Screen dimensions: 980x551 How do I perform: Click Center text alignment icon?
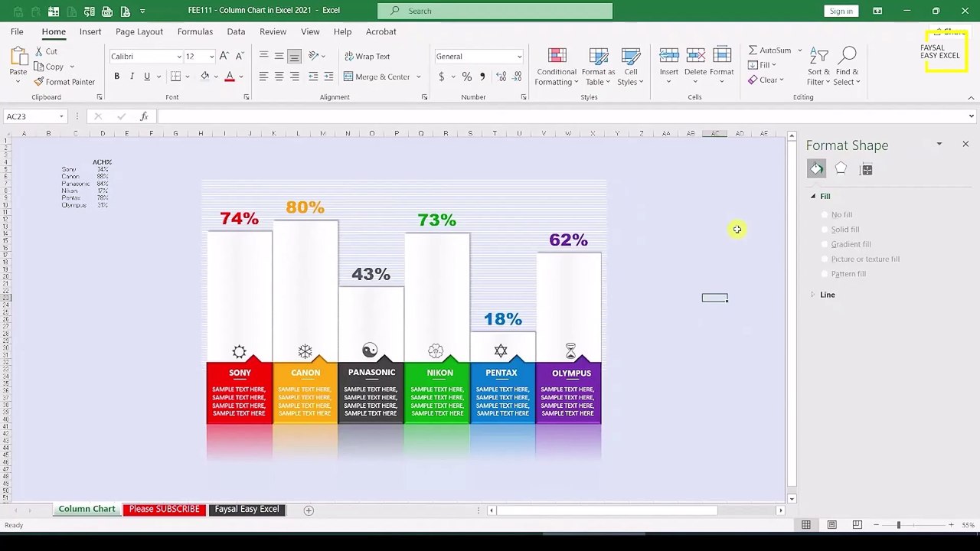tap(279, 77)
